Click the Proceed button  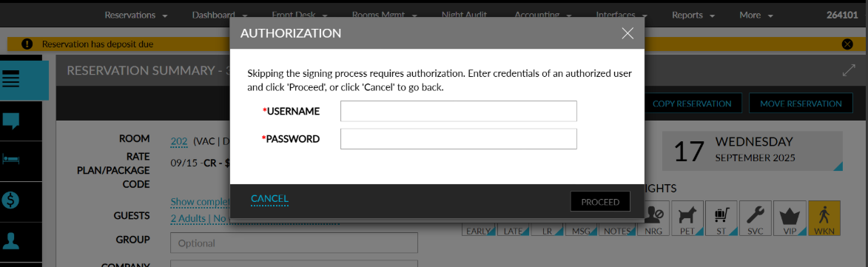pos(600,202)
